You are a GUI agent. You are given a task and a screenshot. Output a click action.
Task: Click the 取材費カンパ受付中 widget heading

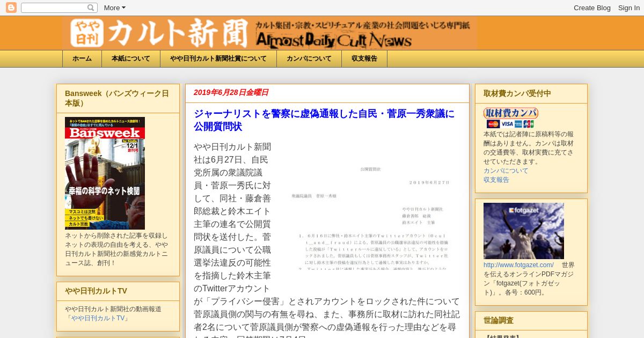click(x=517, y=93)
